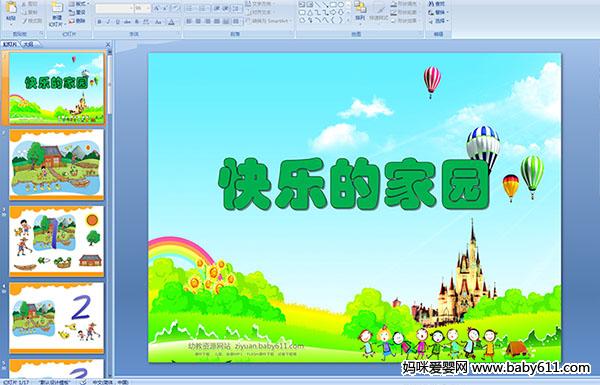Toggle Underline formatting in the font group
The height and width of the screenshot is (385, 600).
coord(117,22)
